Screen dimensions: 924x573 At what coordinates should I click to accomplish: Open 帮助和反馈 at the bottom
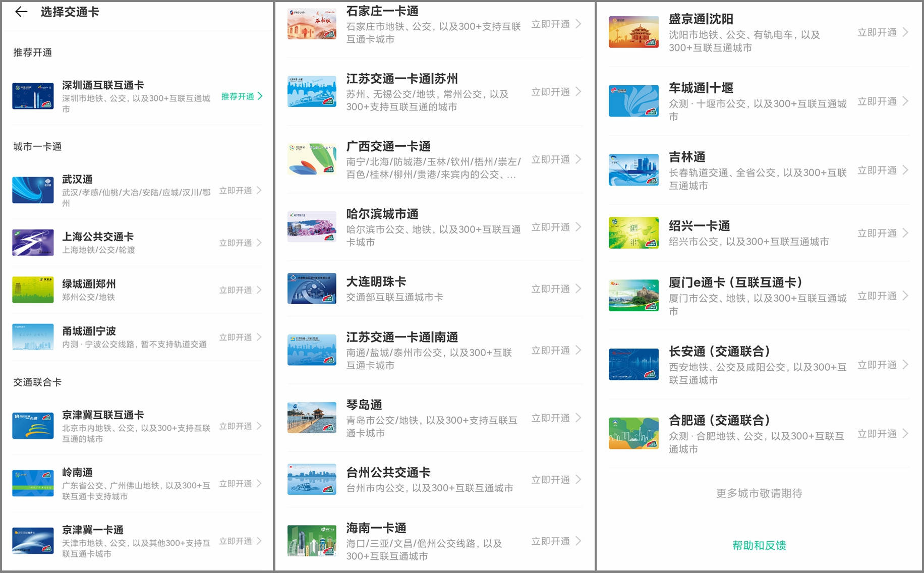click(760, 545)
